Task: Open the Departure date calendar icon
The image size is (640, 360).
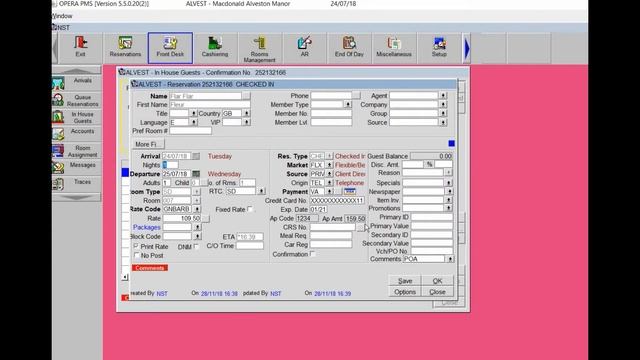Action: (196, 174)
